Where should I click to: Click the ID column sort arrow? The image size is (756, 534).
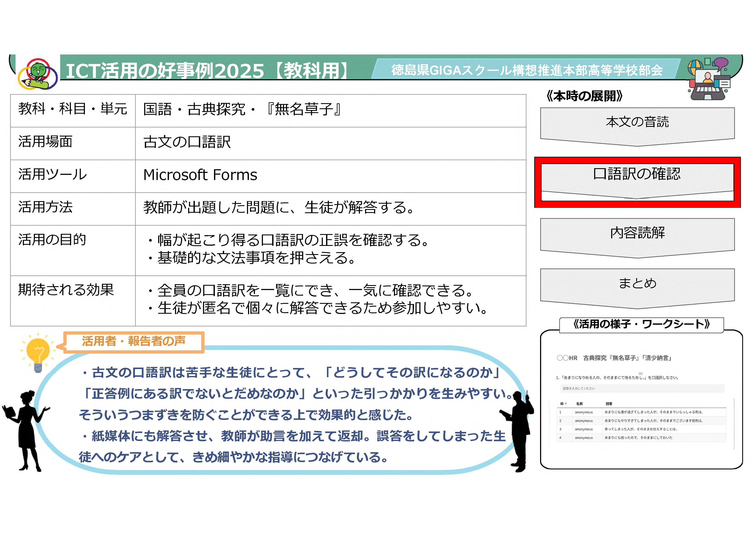[566, 404]
